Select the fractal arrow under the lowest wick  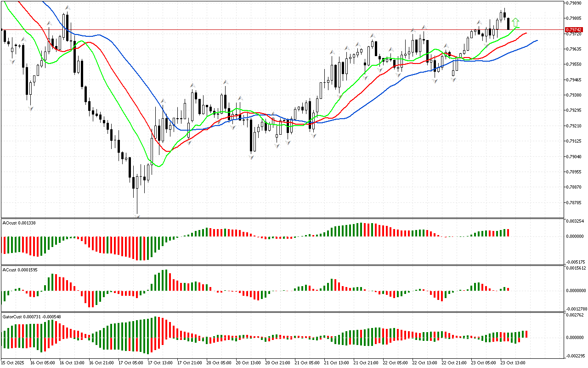pos(137,215)
